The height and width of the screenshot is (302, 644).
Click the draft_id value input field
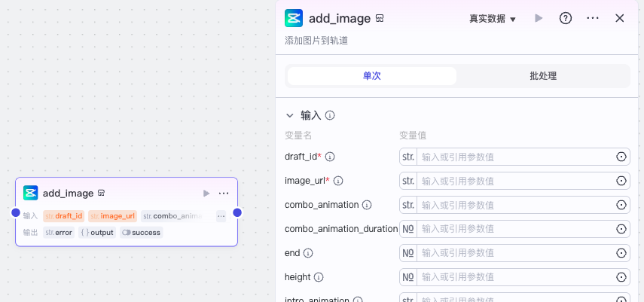pos(516,157)
